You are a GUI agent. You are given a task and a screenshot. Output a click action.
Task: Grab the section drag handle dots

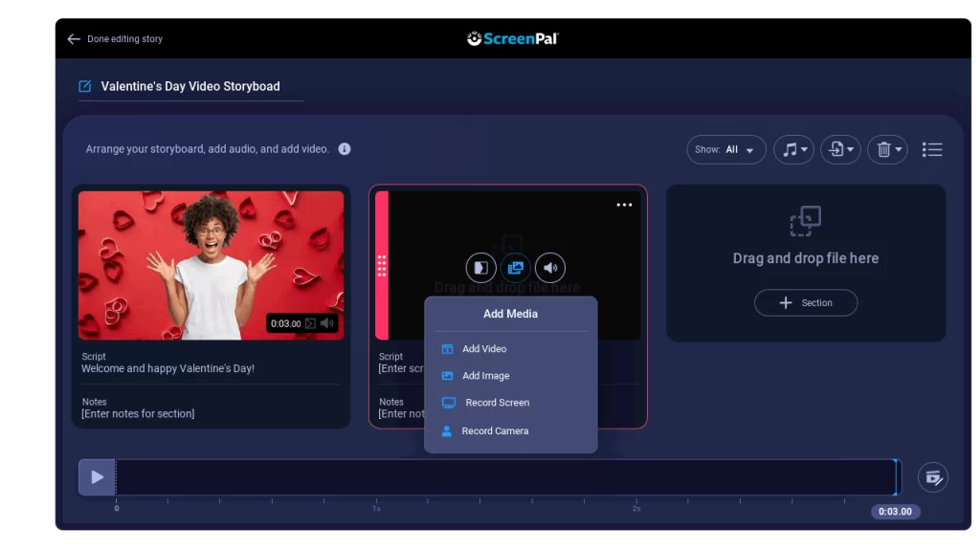coord(382,266)
